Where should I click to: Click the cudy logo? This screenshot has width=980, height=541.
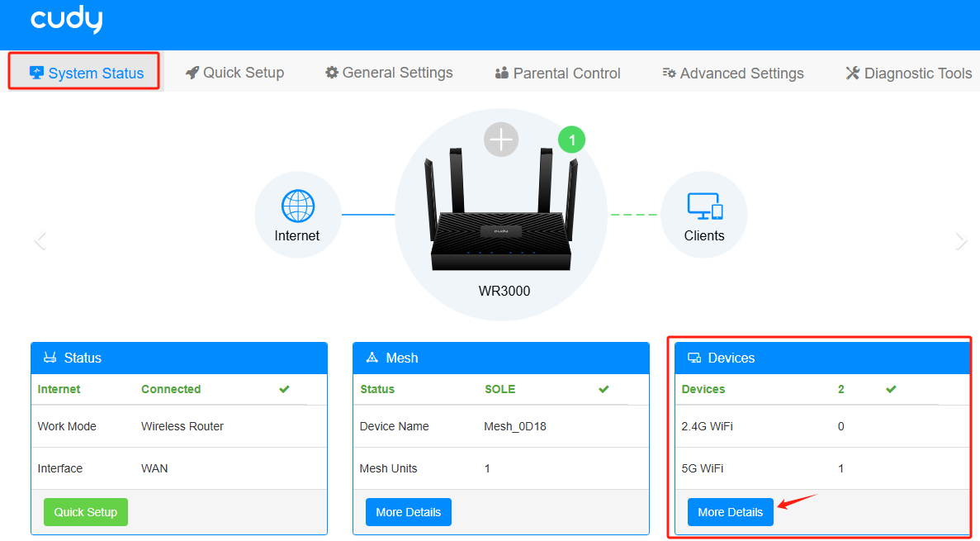click(67, 19)
